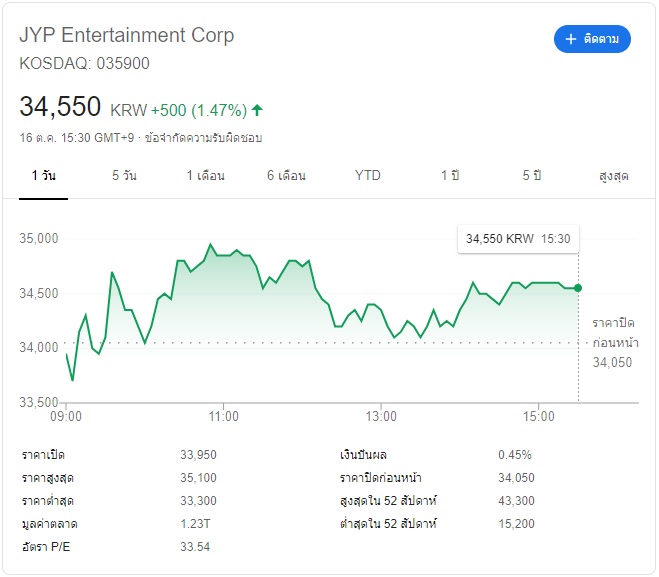Open the 1 เดือน tab
This screenshot has height=577, width=659.
click(x=206, y=175)
